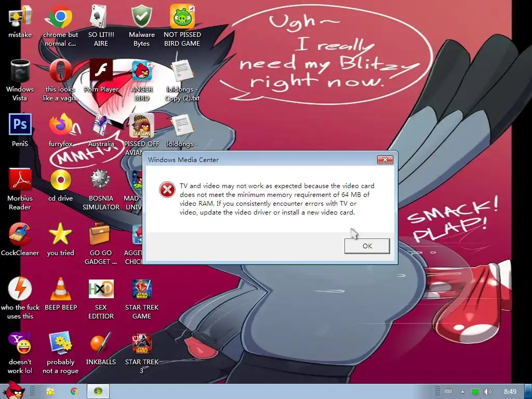Open the 'Malware Bytes' shield icon

pos(141,16)
